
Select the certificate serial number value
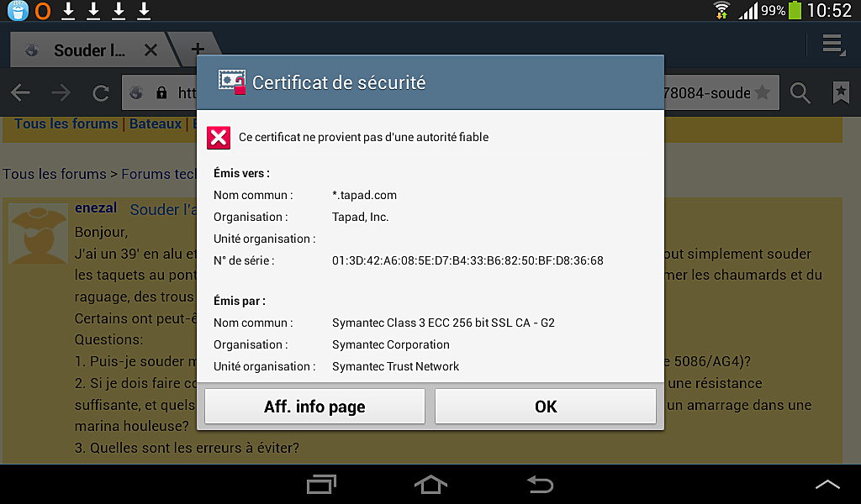467,260
